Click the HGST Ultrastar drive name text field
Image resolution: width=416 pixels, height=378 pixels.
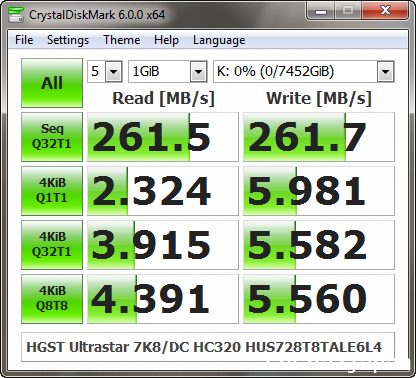pyautogui.click(x=208, y=347)
